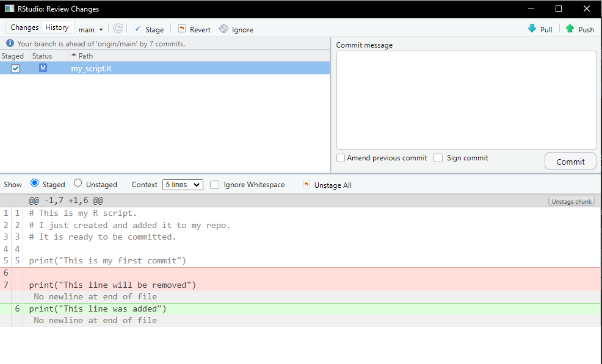Tick the Sign commit checkbox

[438, 158]
